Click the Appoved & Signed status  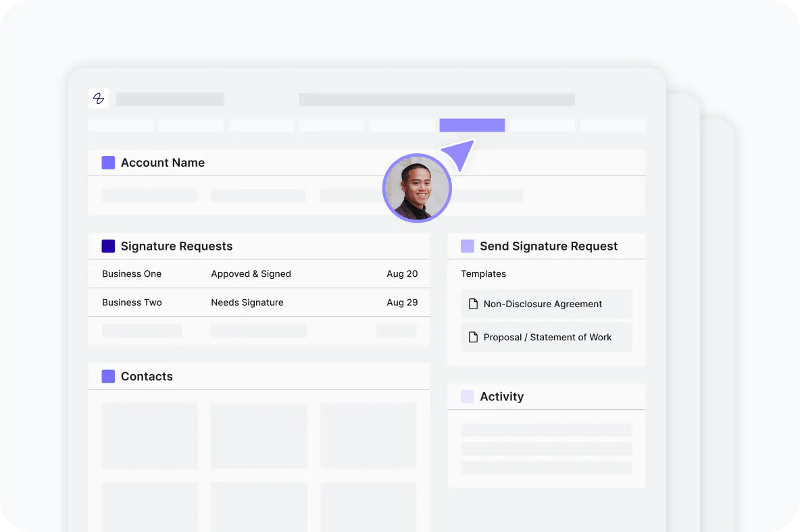251,274
